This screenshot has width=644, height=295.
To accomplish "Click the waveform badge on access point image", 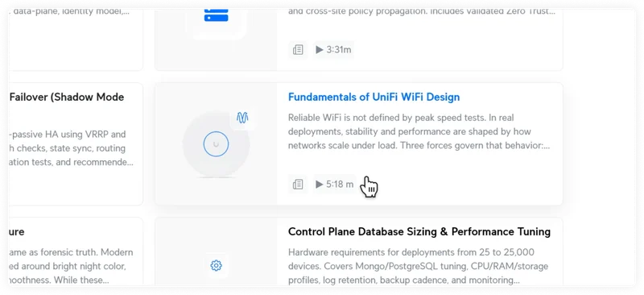I will point(242,118).
